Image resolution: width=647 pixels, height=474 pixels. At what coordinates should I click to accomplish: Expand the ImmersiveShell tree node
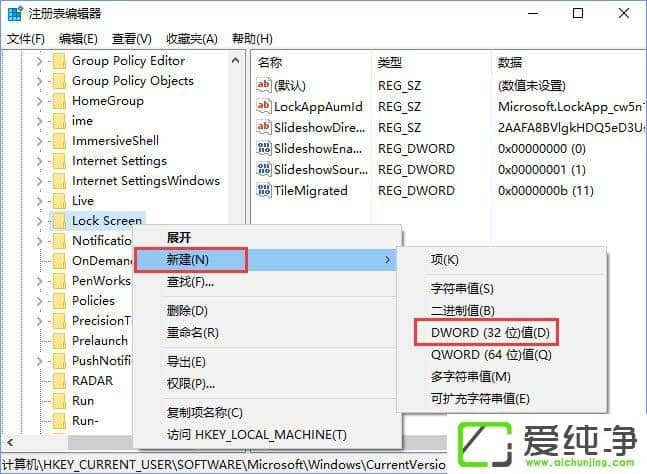coord(39,141)
